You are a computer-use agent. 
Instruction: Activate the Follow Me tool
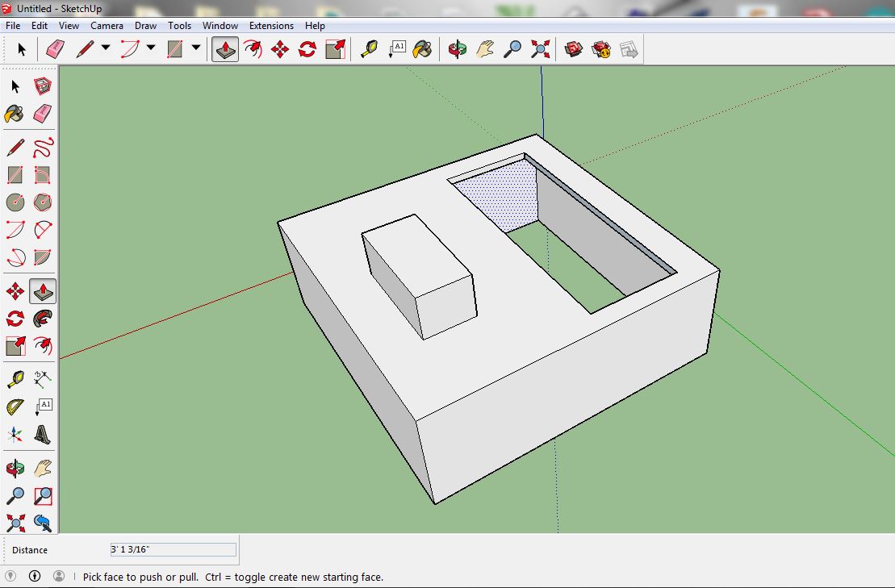click(43, 319)
